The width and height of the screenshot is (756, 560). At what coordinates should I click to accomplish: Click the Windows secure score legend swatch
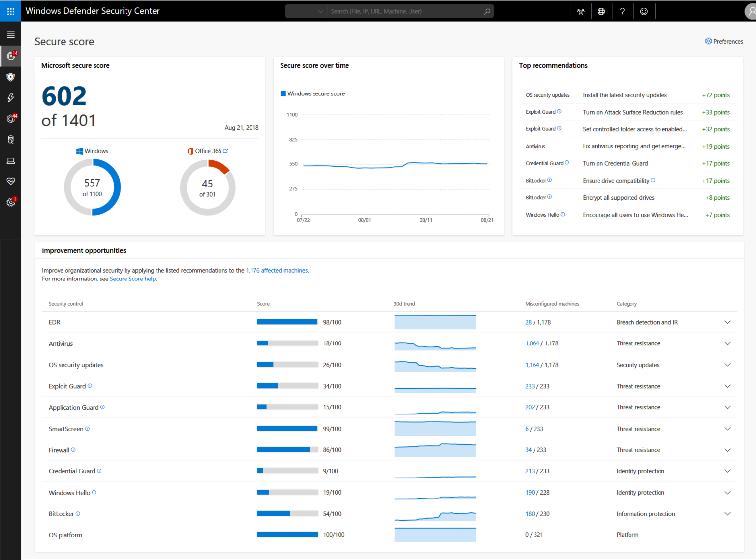point(283,93)
